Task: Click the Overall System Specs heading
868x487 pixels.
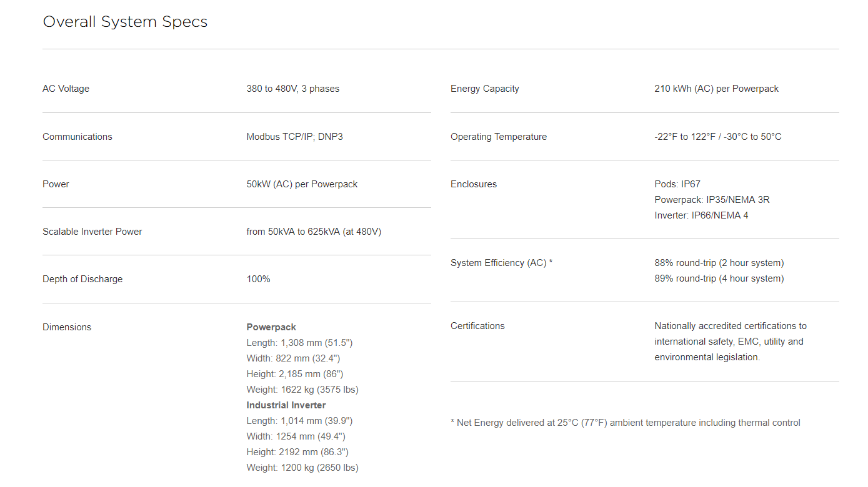Action: [125, 22]
